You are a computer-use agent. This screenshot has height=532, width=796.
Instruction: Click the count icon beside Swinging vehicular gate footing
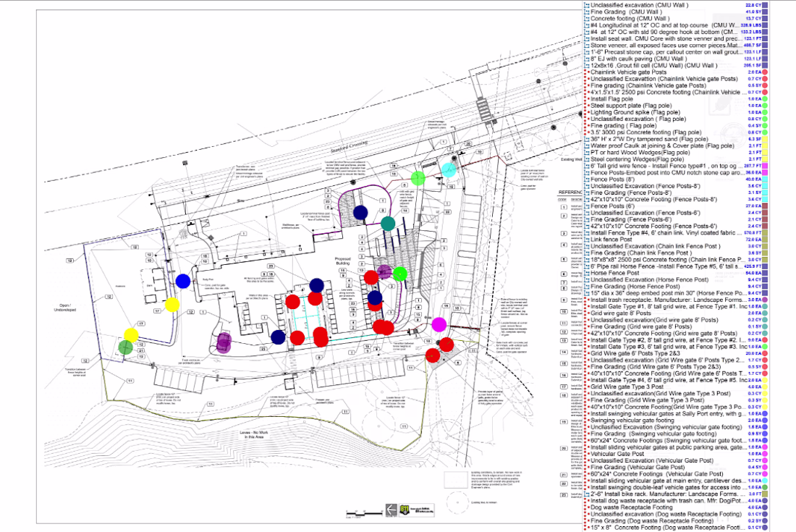[588, 421]
